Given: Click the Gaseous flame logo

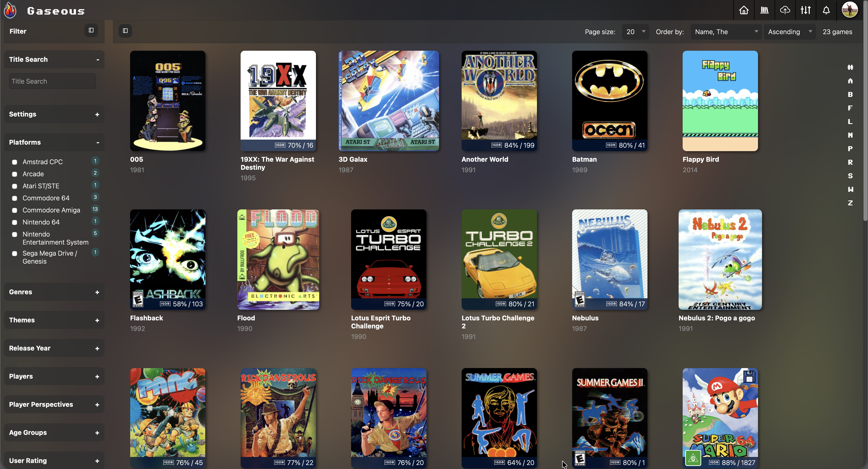Looking at the screenshot, I should 10,10.
